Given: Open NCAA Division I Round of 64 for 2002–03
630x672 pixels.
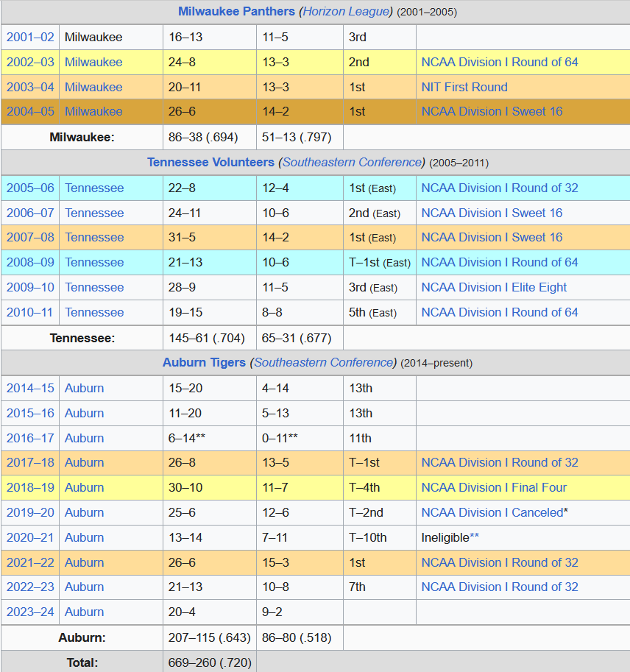Looking at the screenshot, I should (500, 62).
